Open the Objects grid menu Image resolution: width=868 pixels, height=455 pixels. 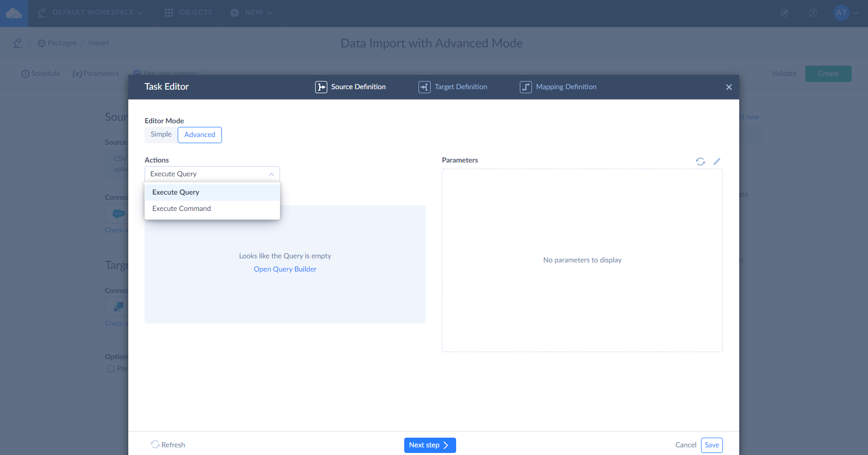[188, 13]
